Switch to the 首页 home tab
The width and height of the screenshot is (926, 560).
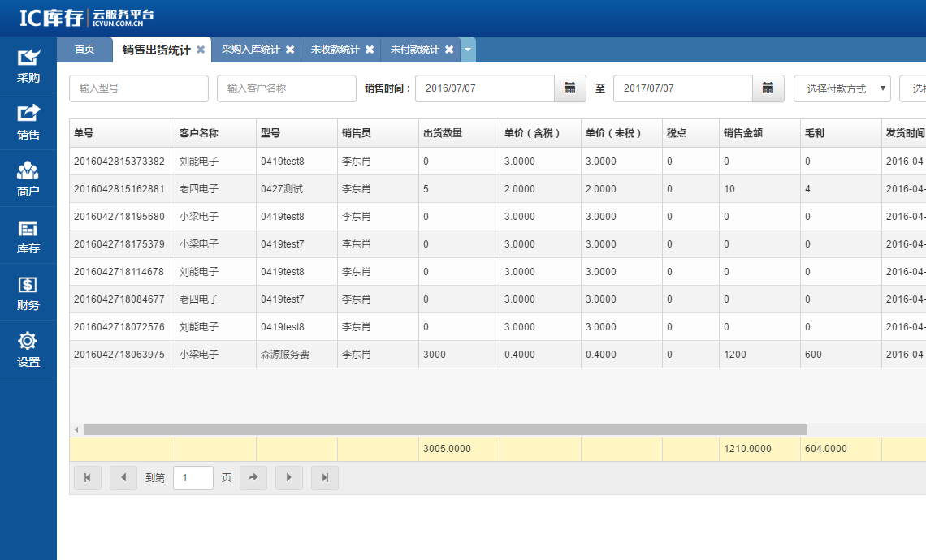(84, 50)
